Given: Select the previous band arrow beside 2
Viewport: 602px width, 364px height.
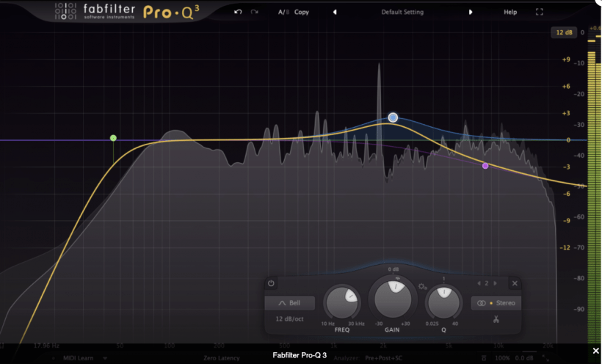Looking at the screenshot, I should pyautogui.click(x=479, y=283).
